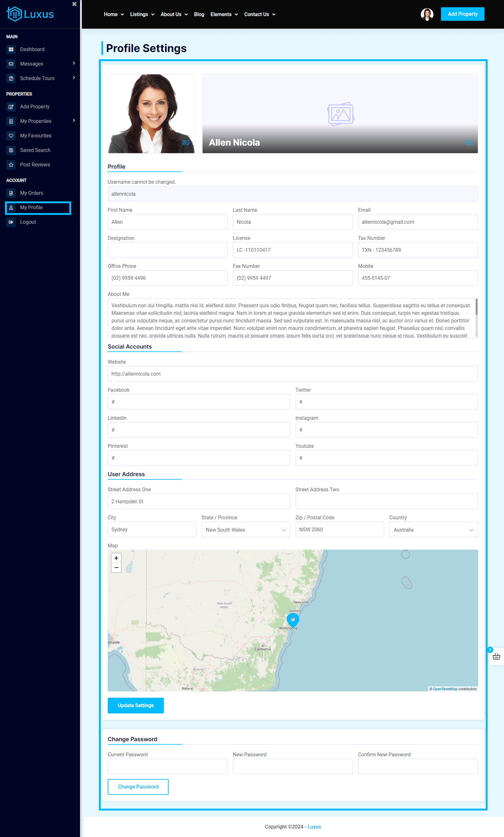This screenshot has width=504, height=837.
Task: Open the Country dropdown
Action: [x=433, y=529]
